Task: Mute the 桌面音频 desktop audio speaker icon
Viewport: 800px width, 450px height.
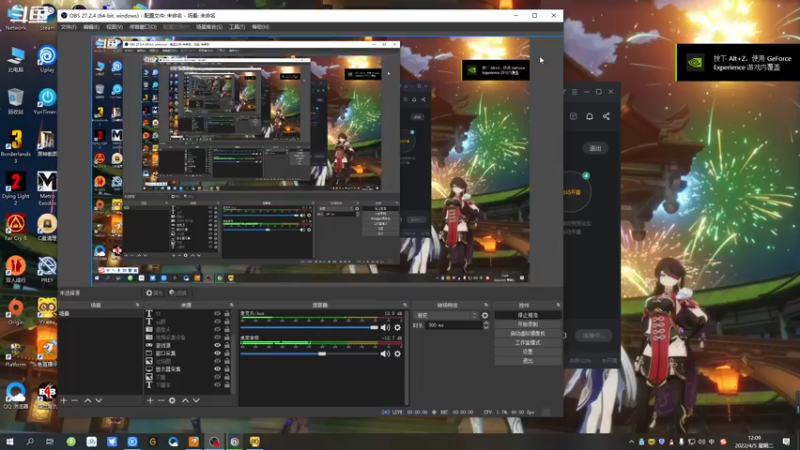Action: coord(385,354)
